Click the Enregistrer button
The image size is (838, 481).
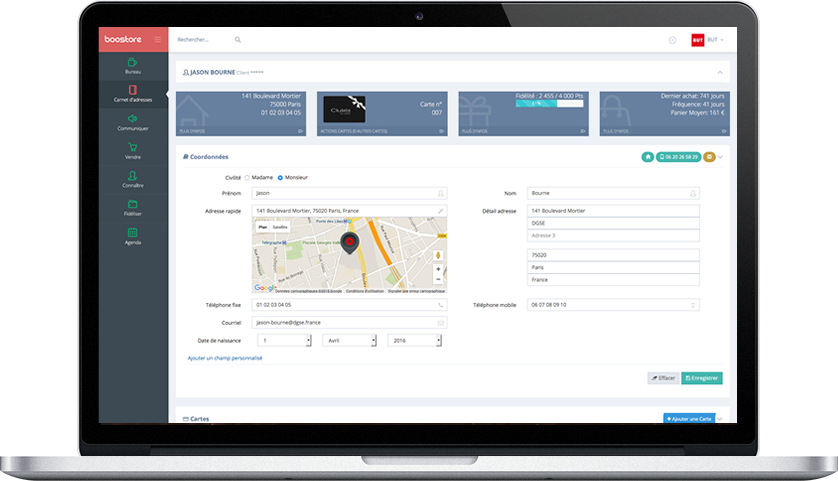tap(702, 378)
